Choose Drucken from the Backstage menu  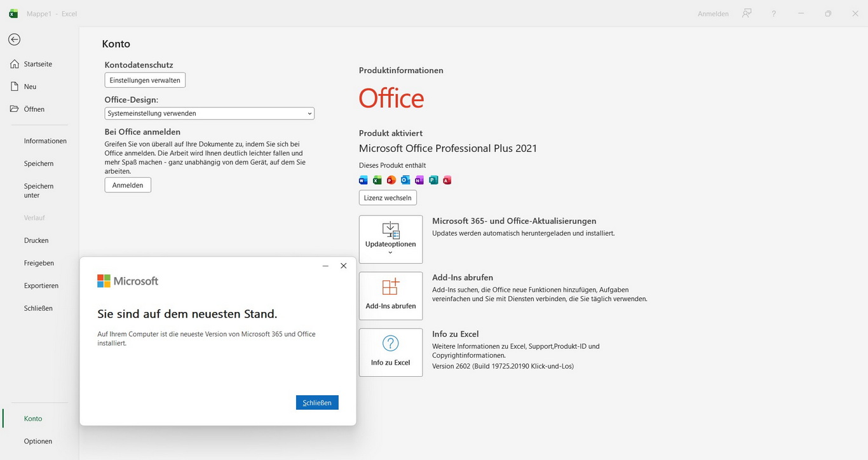click(x=36, y=240)
